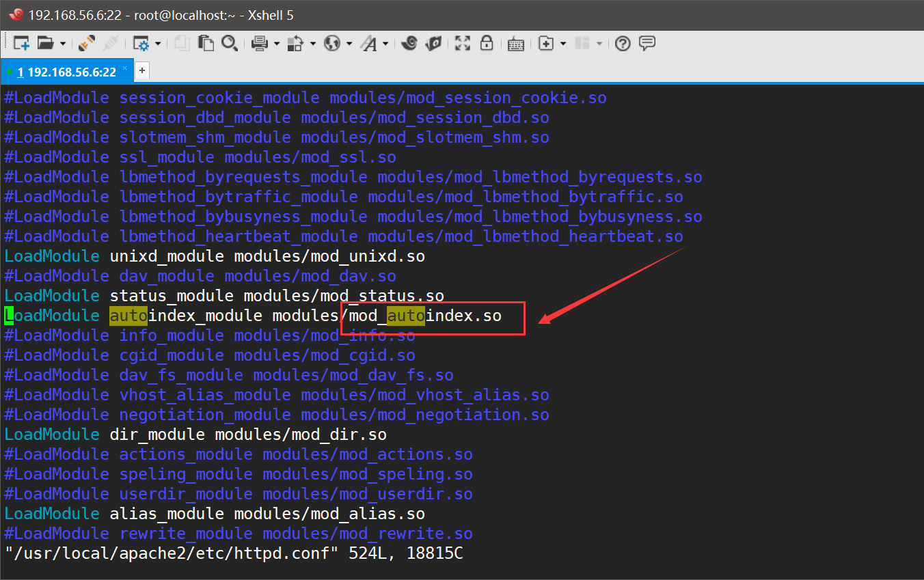Click the cgid_module line
Image resolution: width=924 pixels, height=580 pixels.
[x=210, y=355]
